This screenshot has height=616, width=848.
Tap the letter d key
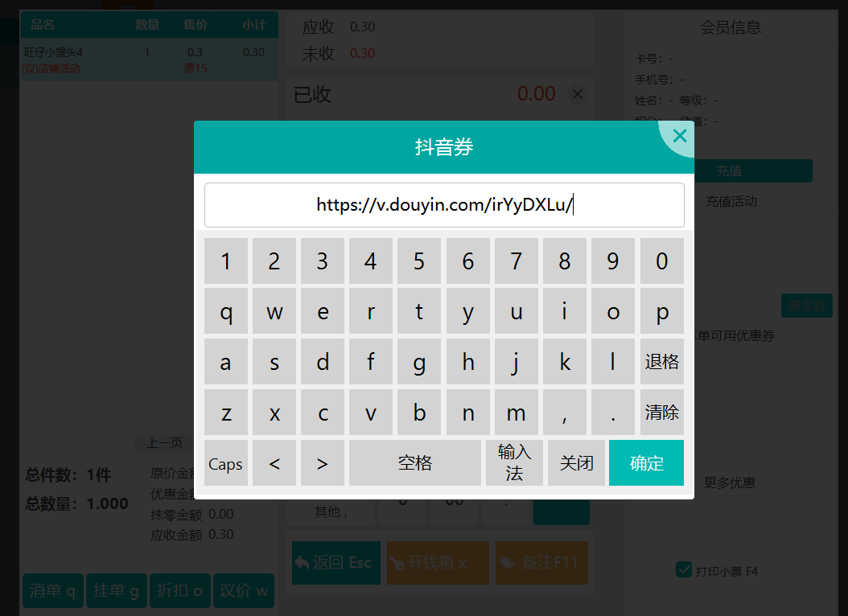coord(323,362)
